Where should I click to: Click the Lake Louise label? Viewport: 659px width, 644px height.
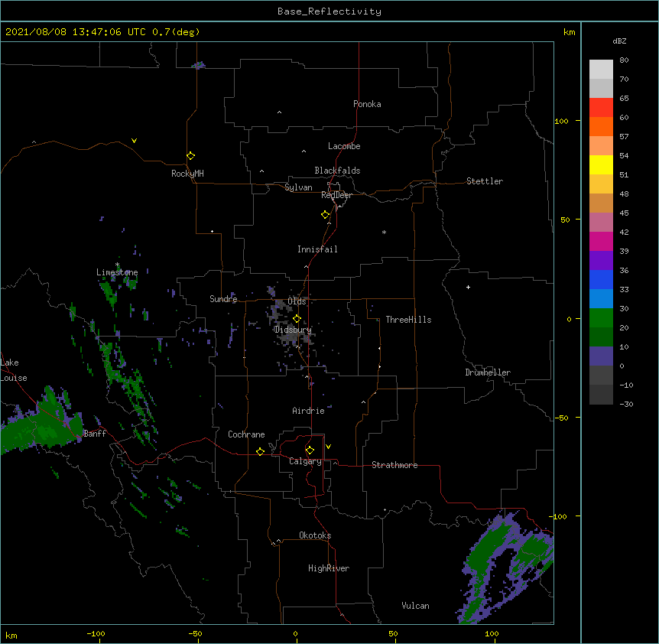pyautogui.click(x=14, y=370)
